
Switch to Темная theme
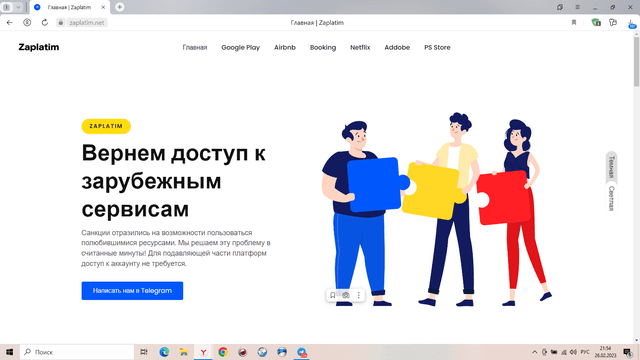[x=611, y=167]
